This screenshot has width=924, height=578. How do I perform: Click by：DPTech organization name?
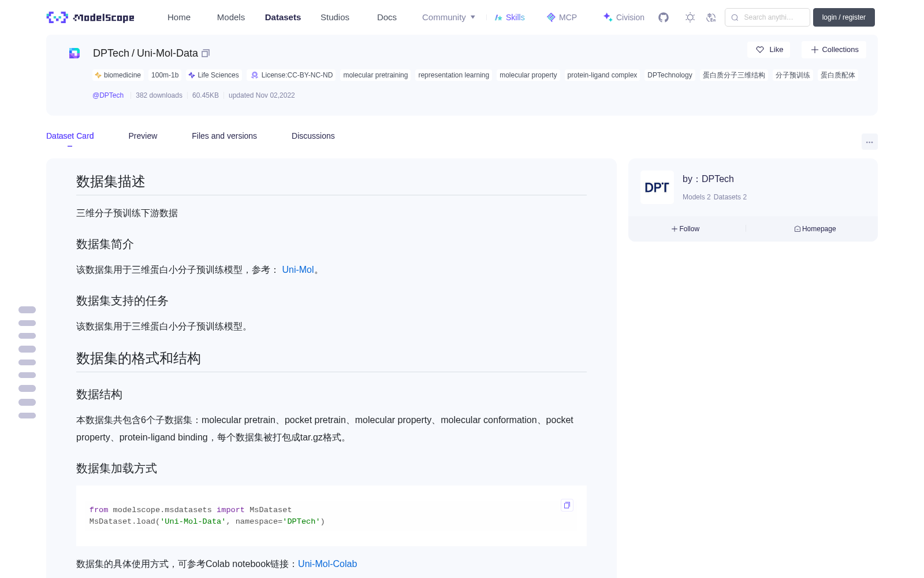[708, 179]
